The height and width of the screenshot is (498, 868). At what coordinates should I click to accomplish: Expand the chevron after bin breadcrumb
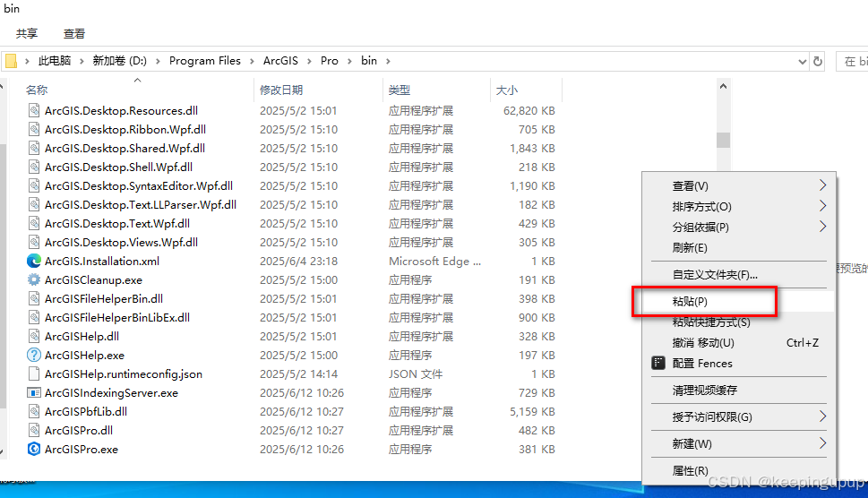[388, 61]
